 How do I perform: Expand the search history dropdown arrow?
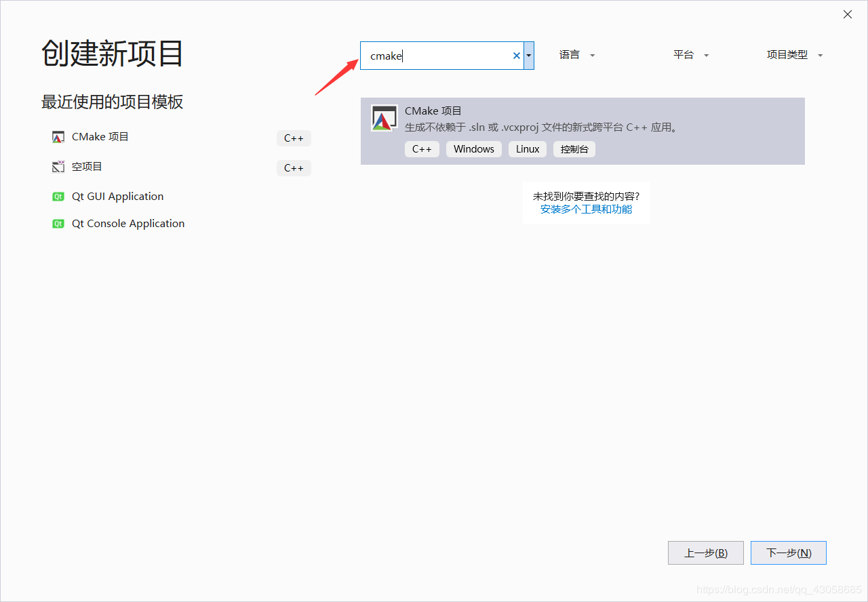[528, 56]
